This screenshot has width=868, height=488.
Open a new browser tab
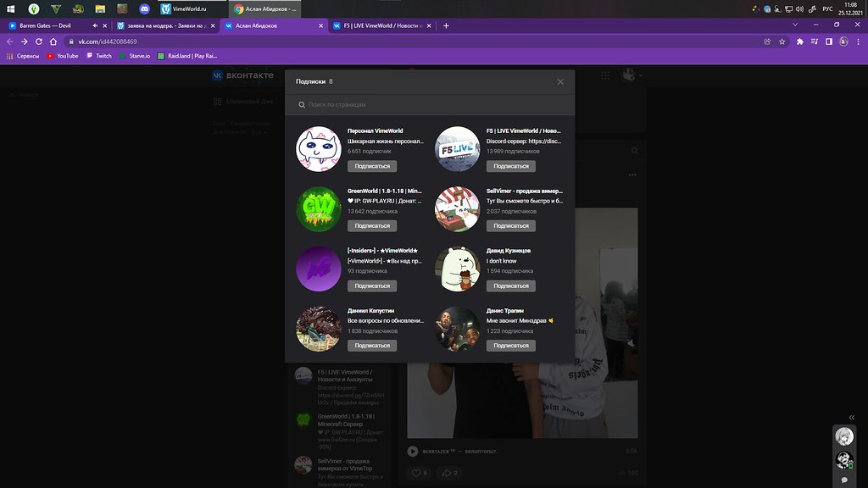coord(446,25)
